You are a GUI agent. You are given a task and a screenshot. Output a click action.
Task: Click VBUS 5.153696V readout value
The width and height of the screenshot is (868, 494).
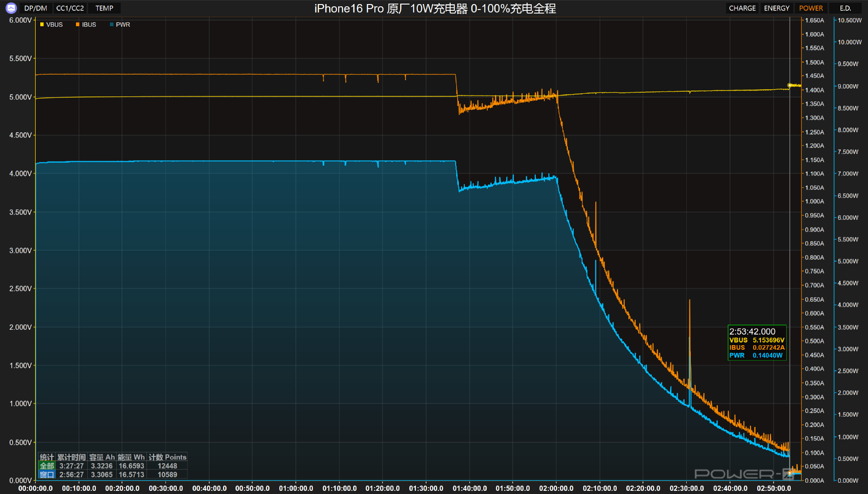769,340
